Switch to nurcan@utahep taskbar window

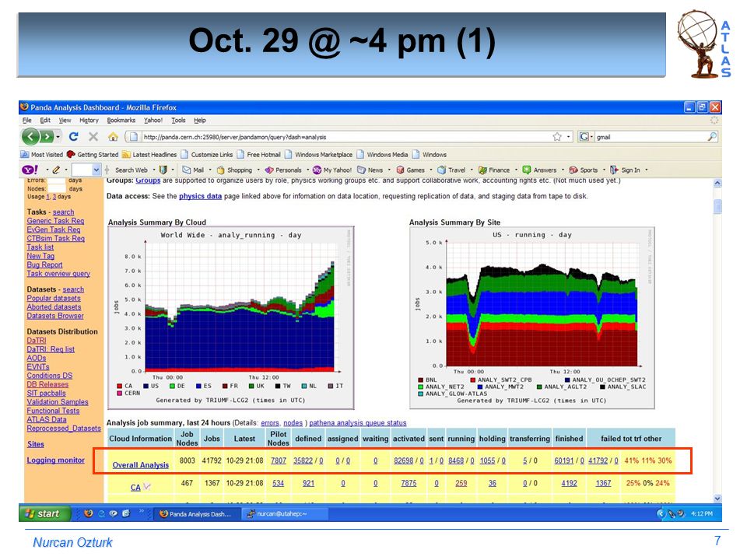tap(285, 514)
